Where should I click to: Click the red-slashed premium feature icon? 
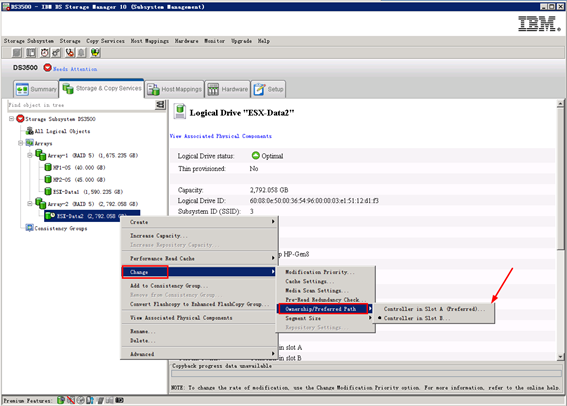point(71,400)
